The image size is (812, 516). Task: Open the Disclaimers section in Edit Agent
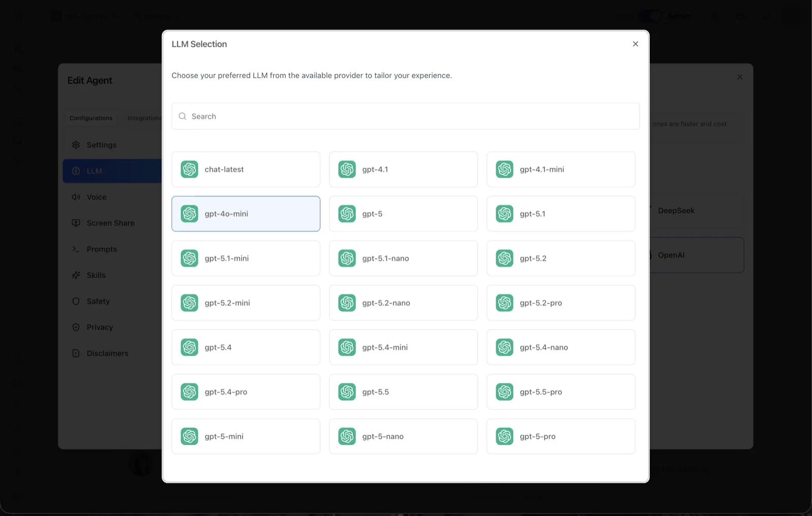(113, 353)
